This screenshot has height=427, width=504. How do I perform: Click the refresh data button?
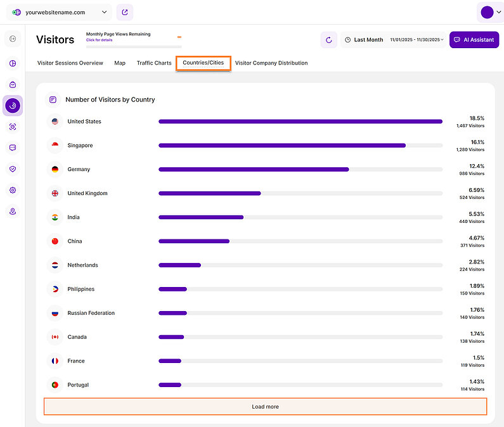point(328,40)
